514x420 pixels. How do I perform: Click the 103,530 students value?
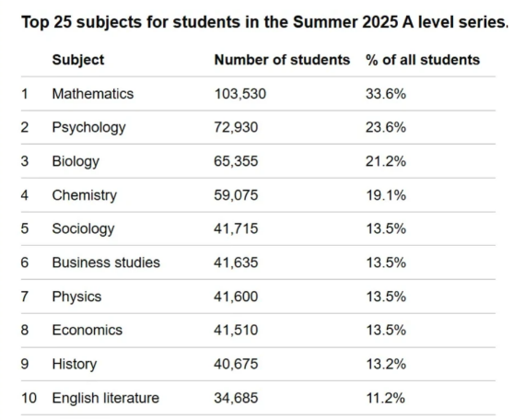tap(239, 94)
